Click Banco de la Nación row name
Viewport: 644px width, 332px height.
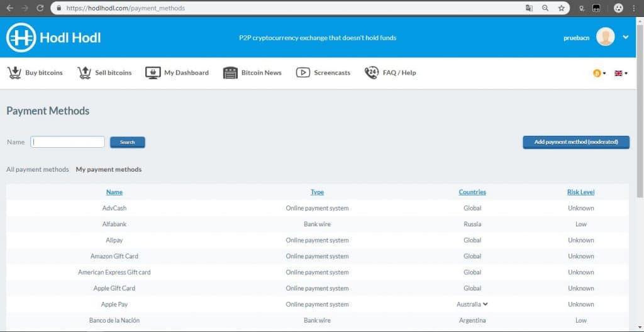point(114,321)
